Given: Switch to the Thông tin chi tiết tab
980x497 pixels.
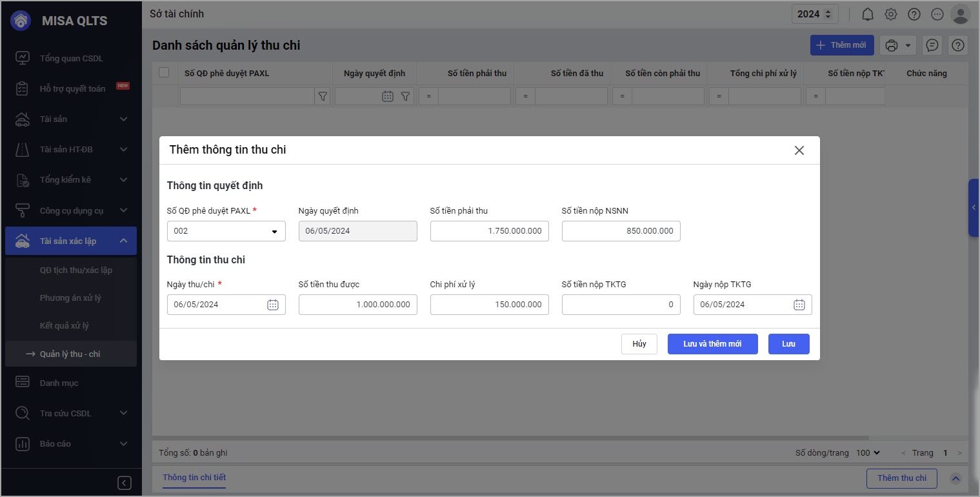Looking at the screenshot, I should pyautogui.click(x=194, y=478).
